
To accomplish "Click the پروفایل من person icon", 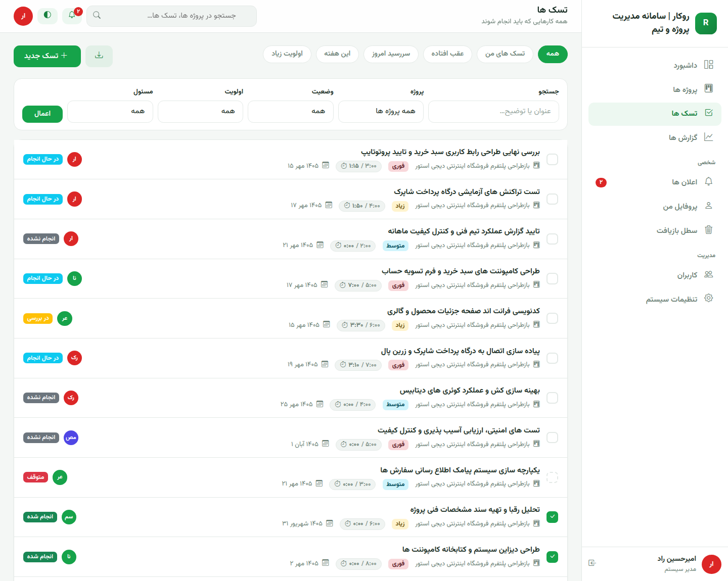I will (x=709, y=206).
